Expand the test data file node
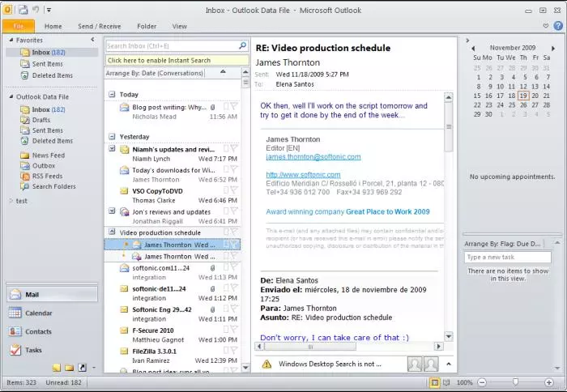 point(11,200)
